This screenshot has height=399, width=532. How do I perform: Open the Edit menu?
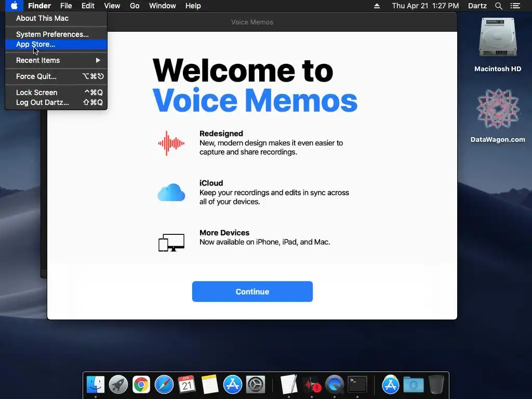[88, 6]
